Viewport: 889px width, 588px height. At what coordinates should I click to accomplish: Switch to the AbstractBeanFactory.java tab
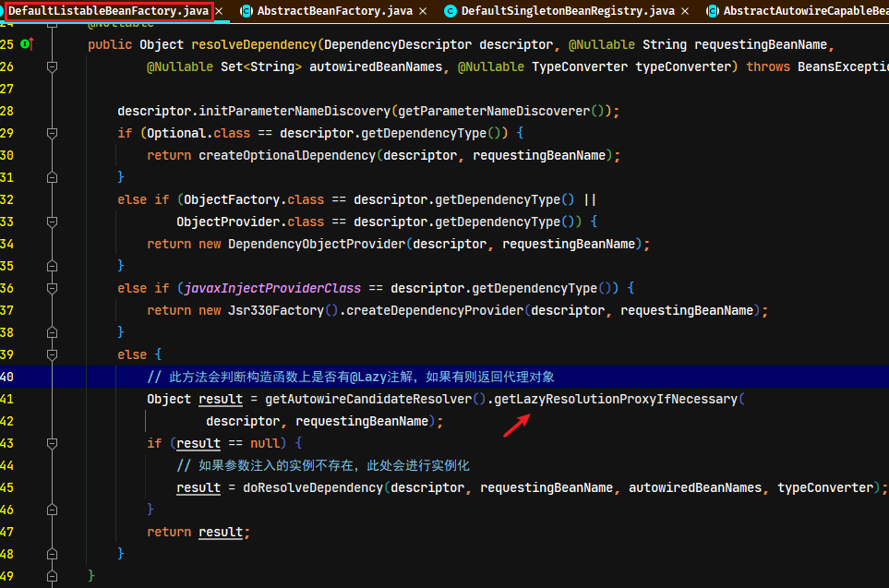pyautogui.click(x=334, y=11)
